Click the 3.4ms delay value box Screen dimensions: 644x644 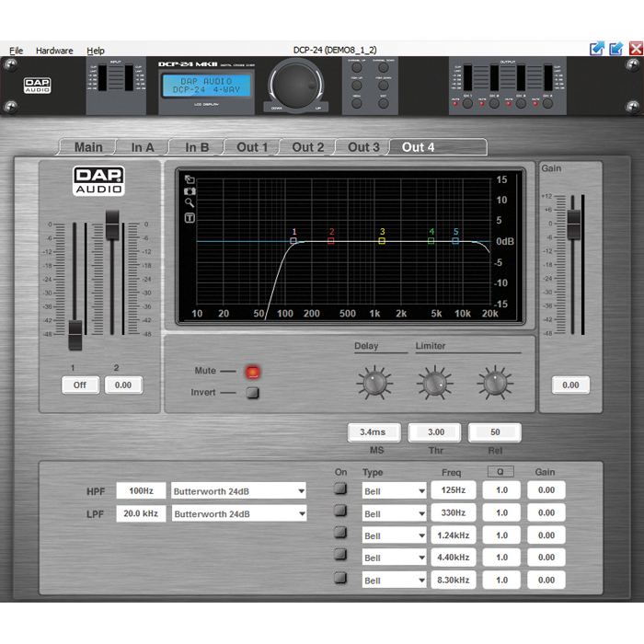pyautogui.click(x=374, y=432)
